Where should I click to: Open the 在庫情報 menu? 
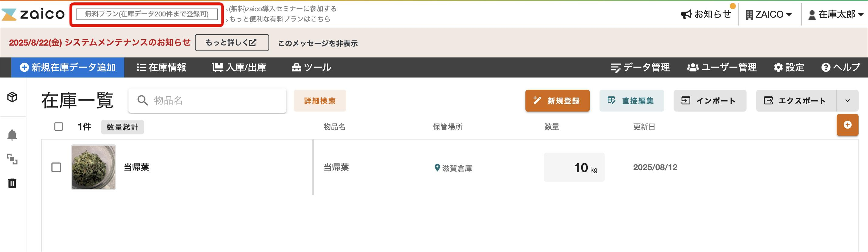click(161, 67)
